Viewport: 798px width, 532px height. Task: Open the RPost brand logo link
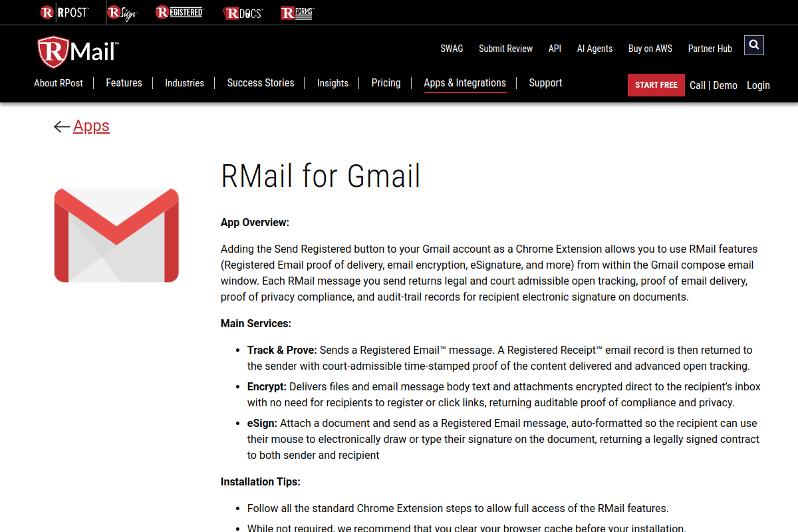click(64, 12)
